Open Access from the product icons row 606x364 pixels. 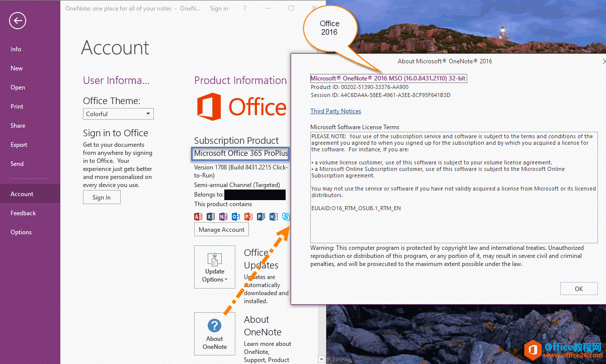click(x=198, y=216)
